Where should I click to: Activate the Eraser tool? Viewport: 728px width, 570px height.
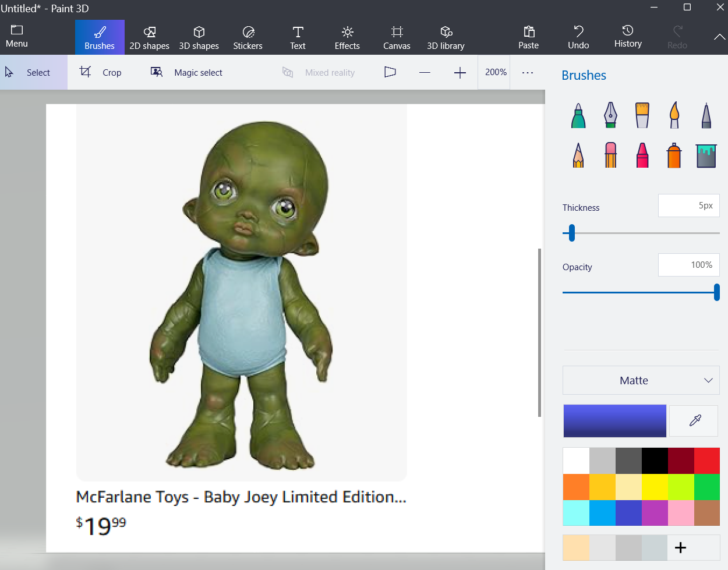pos(610,155)
